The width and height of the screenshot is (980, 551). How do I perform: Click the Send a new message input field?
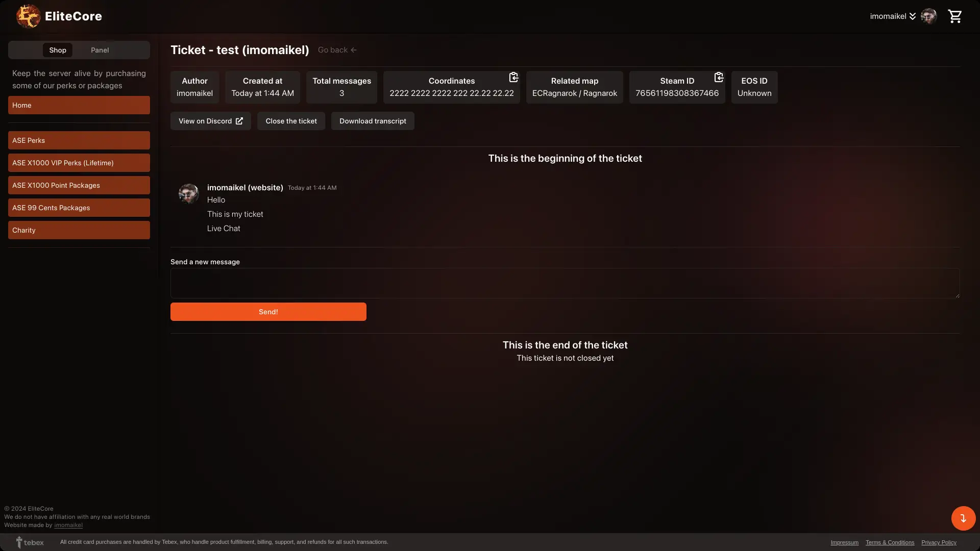[x=566, y=283]
